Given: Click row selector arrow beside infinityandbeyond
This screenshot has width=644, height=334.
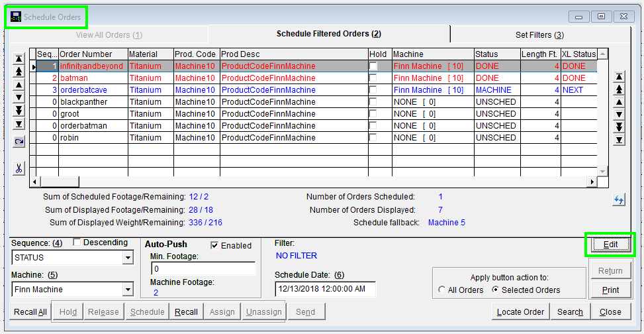Looking at the screenshot, I should point(33,66).
